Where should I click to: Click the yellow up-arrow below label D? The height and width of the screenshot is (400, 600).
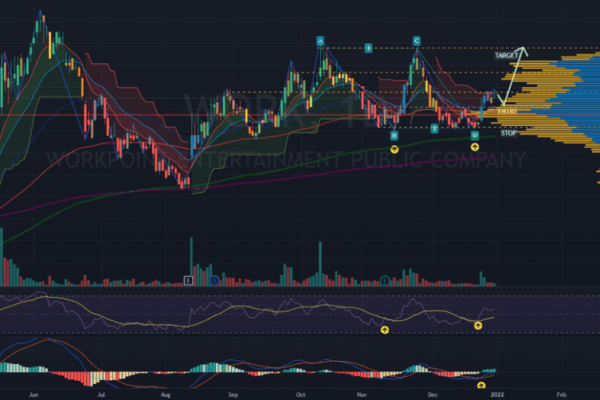pyautogui.click(x=475, y=147)
